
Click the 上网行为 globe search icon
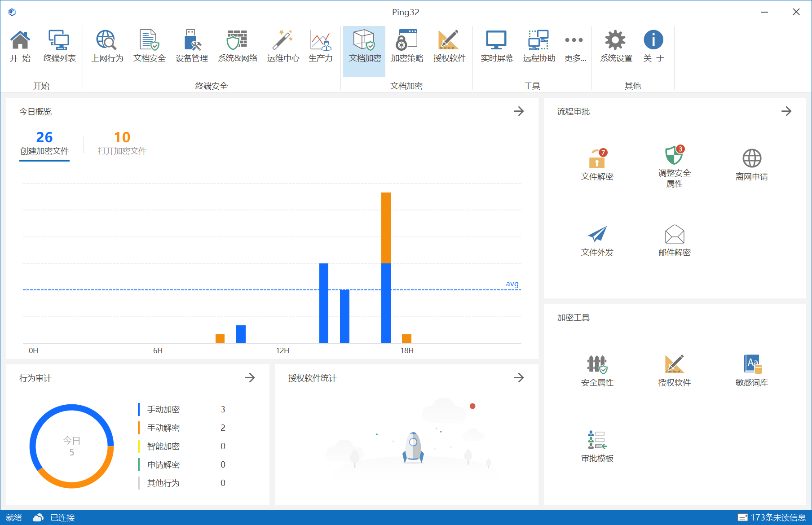(107, 46)
